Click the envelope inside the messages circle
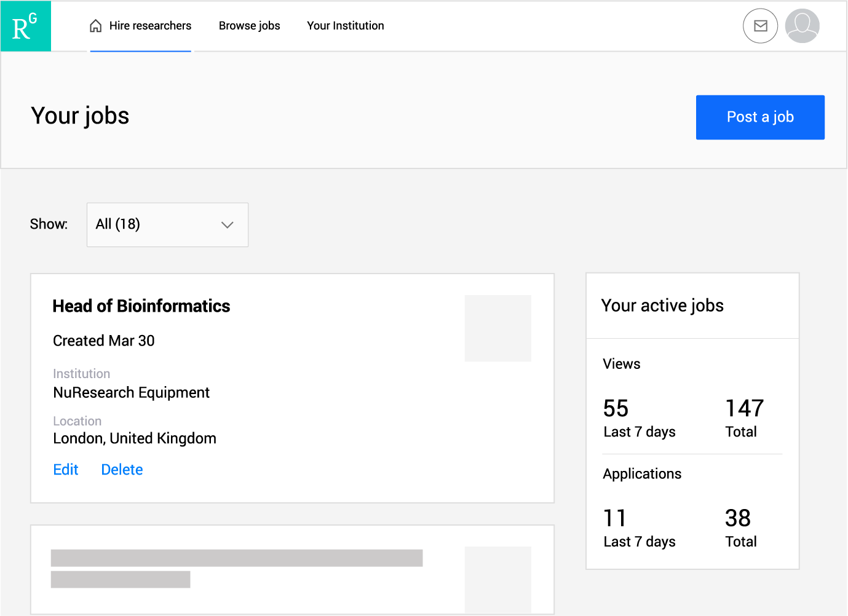 pyautogui.click(x=760, y=26)
